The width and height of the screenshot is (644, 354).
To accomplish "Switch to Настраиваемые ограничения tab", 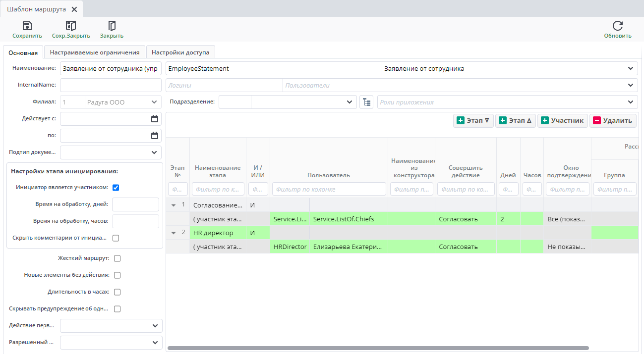I will (x=95, y=52).
